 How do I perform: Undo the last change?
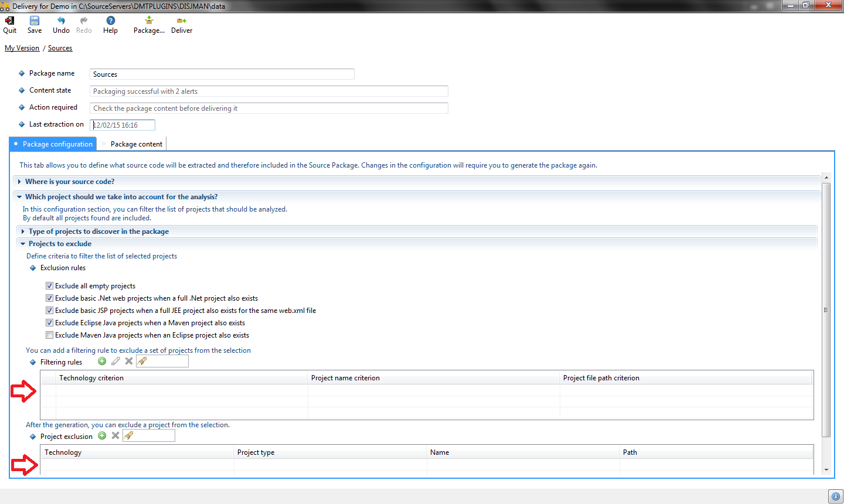61,21
